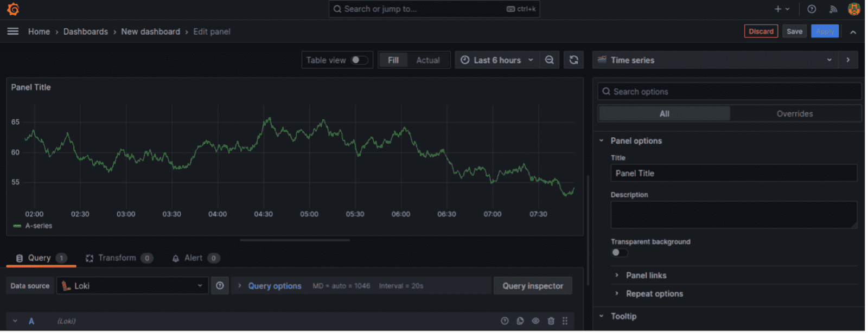The image size is (868, 333).
Task: Switch to the Alert tab
Action: click(195, 258)
